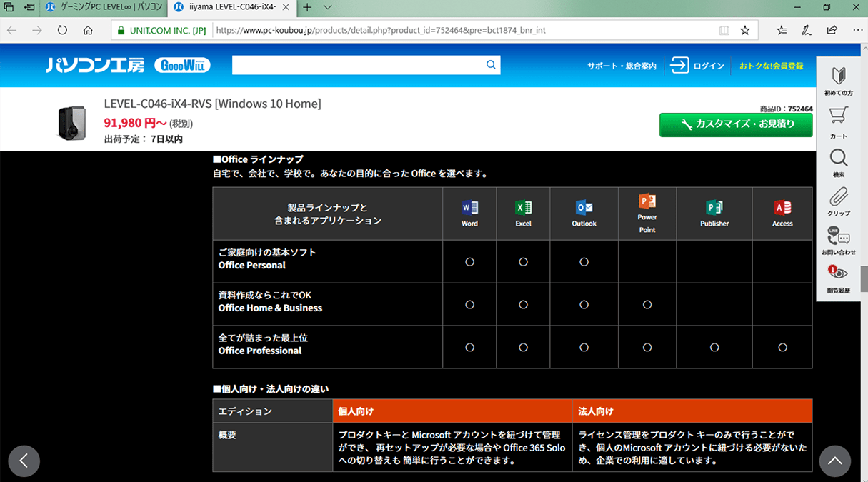Click おトクな!会員登録 link
Image resolution: width=868 pixels, height=482 pixels.
click(771, 66)
